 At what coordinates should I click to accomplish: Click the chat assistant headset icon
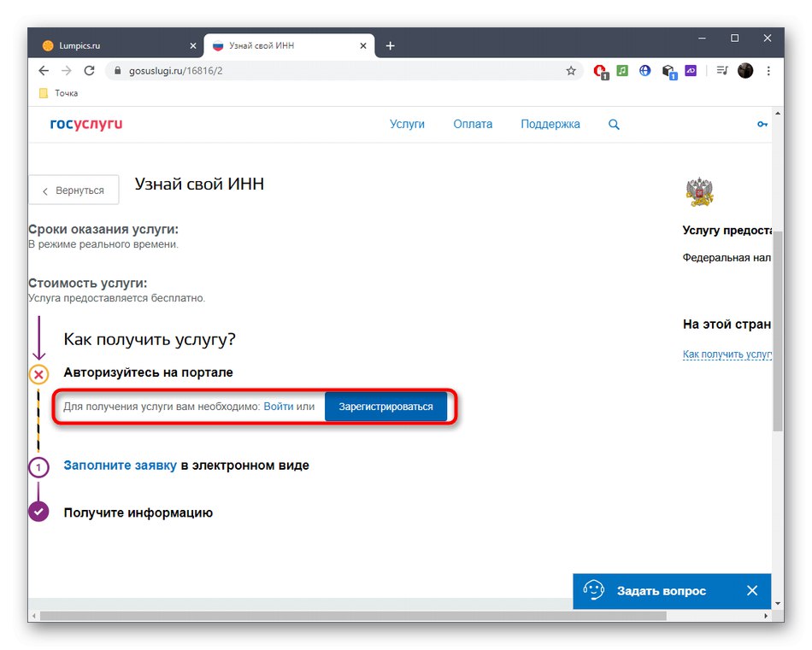593,590
